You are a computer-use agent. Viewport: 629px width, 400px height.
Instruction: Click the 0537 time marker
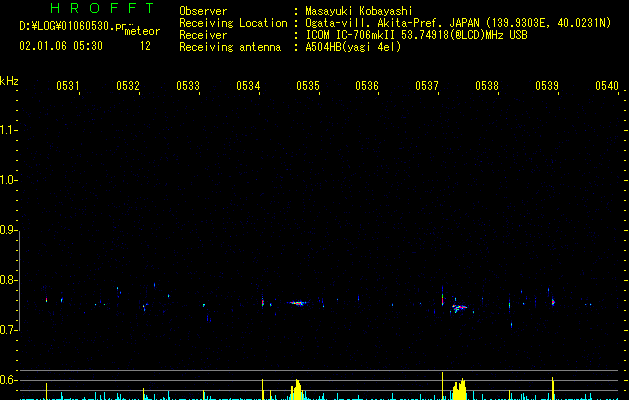(427, 86)
